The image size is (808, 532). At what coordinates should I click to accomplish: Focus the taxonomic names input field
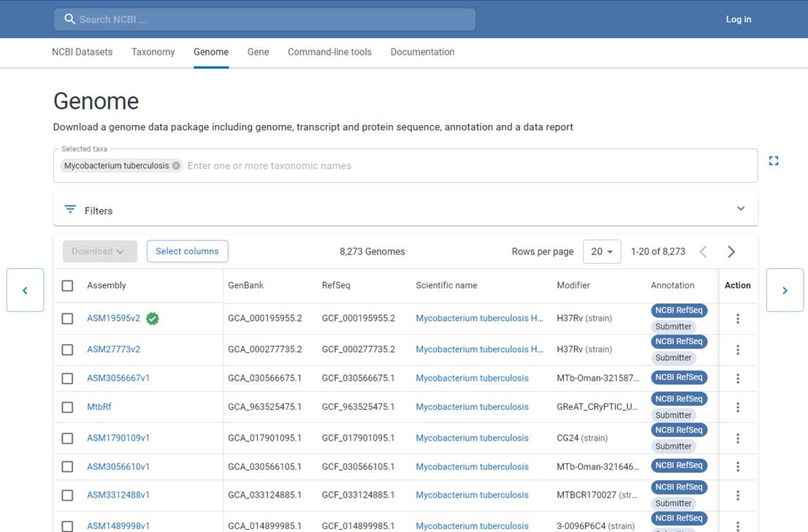tap(468, 166)
